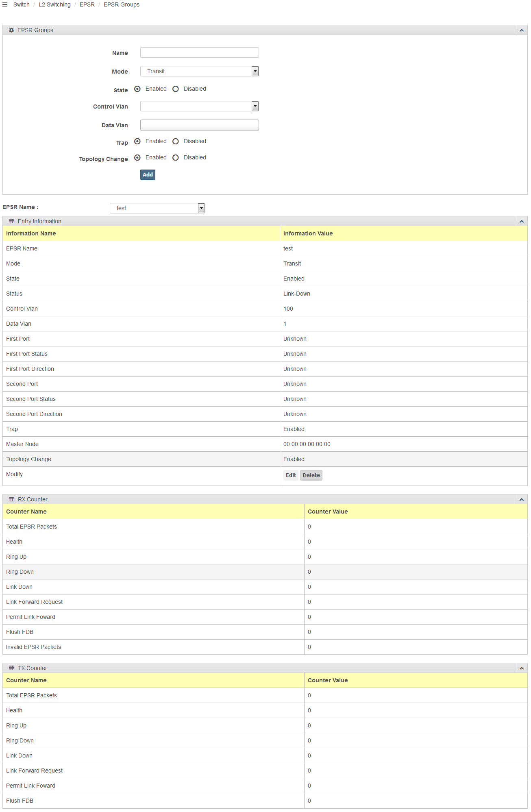Click the Add button
Image resolution: width=531 pixels, height=812 pixels.
(x=148, y=175)
